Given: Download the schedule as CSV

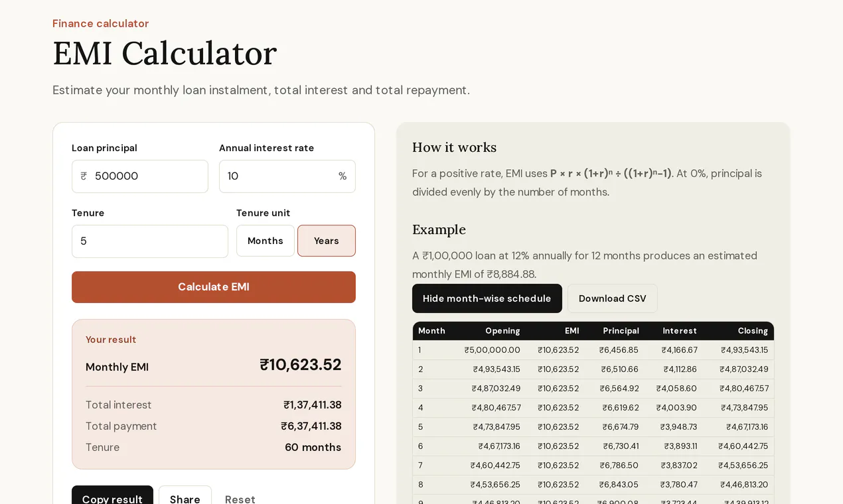Looking at the screenshot, I should (613, 298).
